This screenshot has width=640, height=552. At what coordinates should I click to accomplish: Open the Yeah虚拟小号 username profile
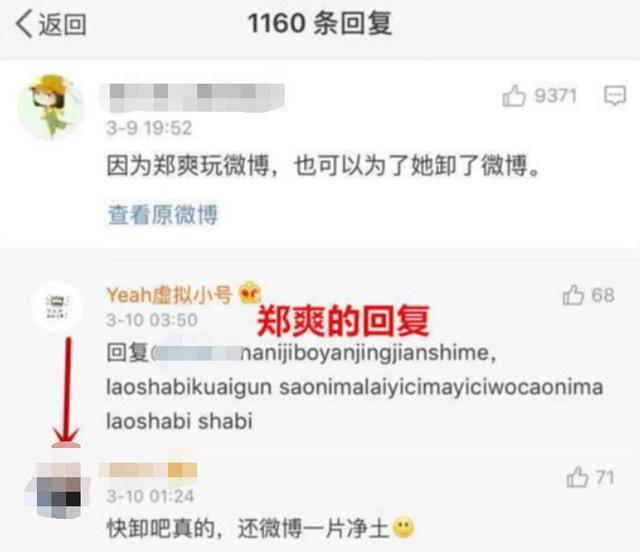[169, 295]
